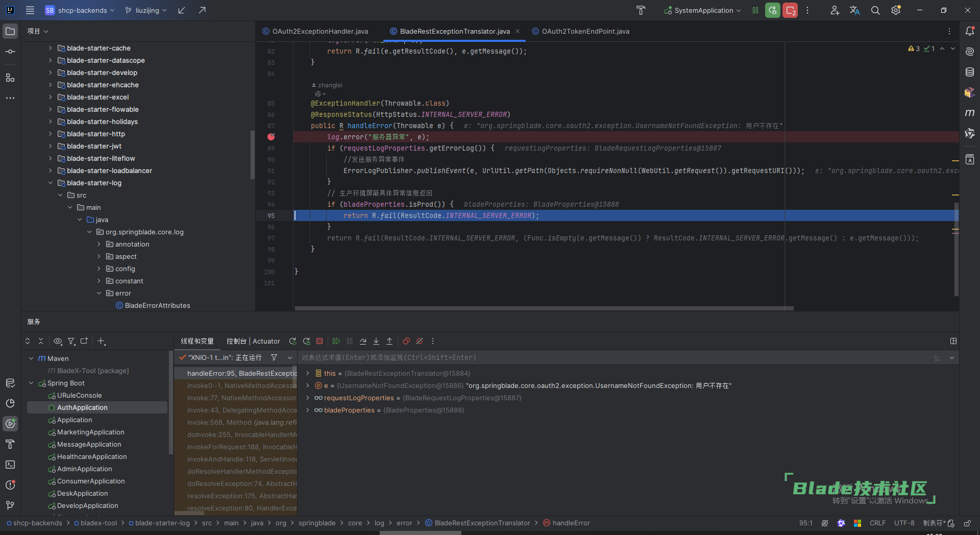The image size is (980, 535).
Task: Open the Structure tool window icon
Action: coord(10,78)
